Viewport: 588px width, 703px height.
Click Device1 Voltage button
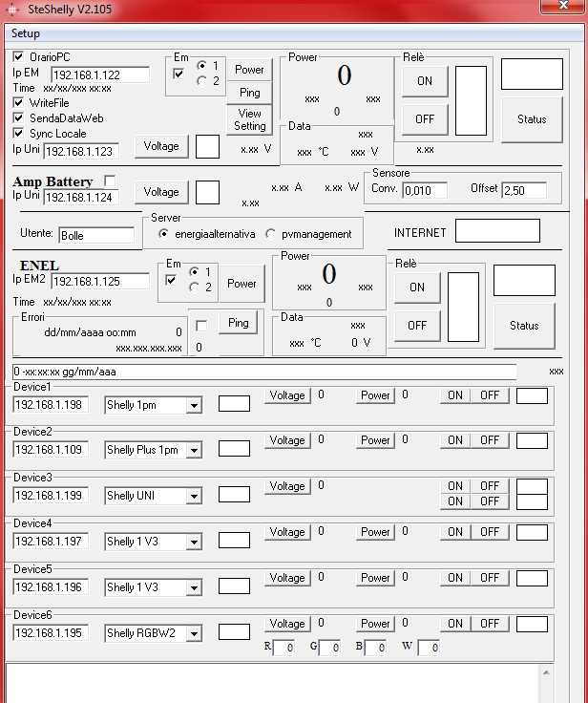[x=287, y=395]
